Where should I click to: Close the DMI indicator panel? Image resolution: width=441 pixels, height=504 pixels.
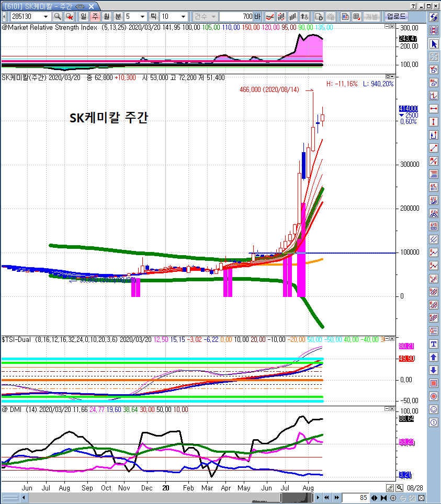pyautogui.click(x=392, y=409)
